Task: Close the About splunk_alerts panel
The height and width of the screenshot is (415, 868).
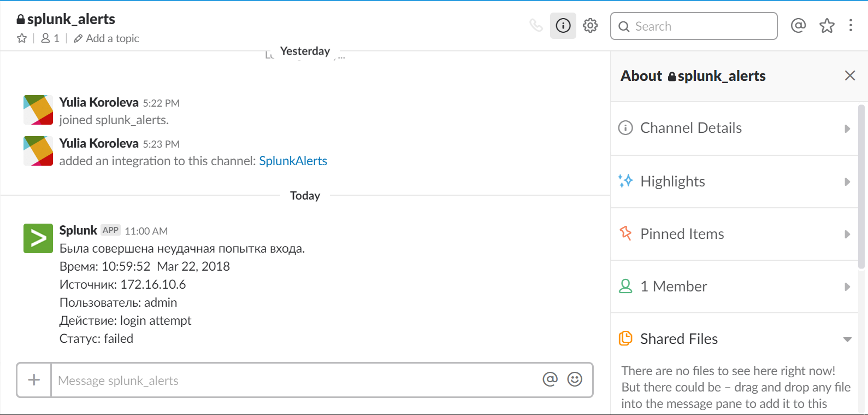Action: click(x=850, y=76)
